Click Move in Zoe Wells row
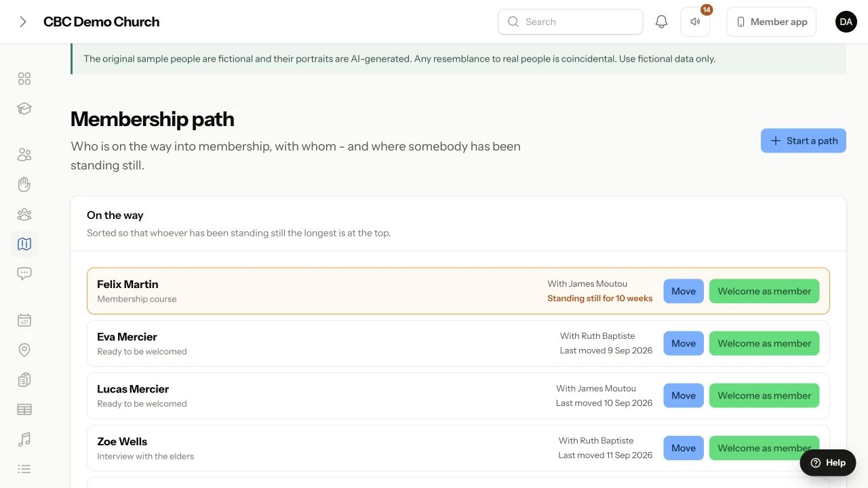This screenshot has height=488, width=868. coord(684,448)
